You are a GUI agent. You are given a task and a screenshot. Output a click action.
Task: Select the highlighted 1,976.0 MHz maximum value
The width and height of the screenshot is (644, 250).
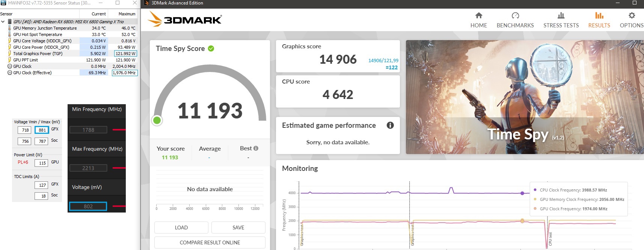[x=125, y=73]
